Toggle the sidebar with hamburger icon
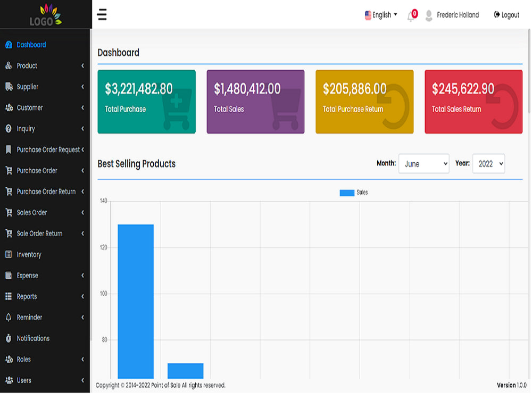 coord(102,14)
